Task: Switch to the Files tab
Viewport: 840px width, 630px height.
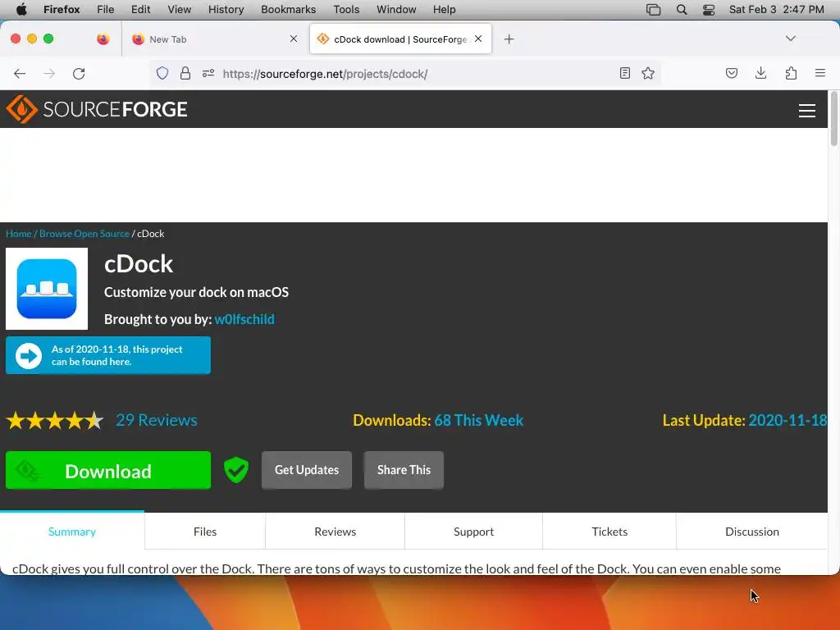Action: [205, 532]
